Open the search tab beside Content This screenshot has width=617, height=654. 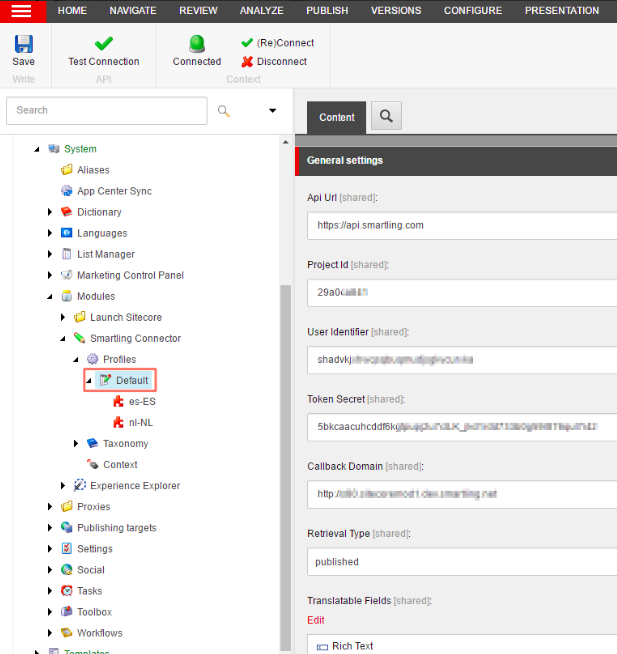[x=386, y=117]
